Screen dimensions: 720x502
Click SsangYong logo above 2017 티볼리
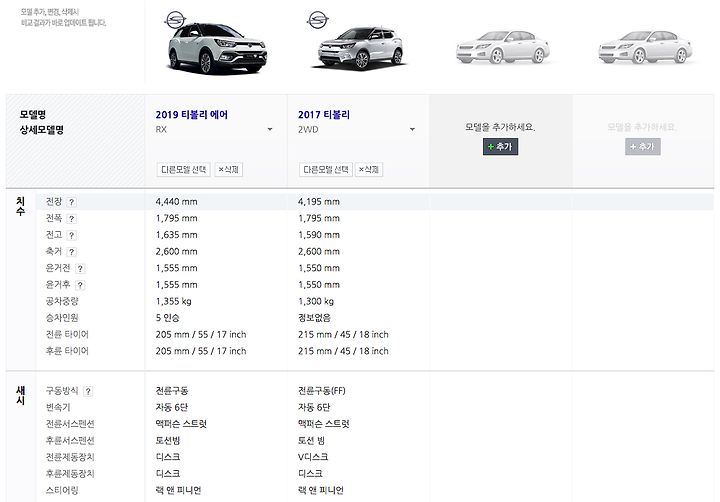tap(318, 20)
